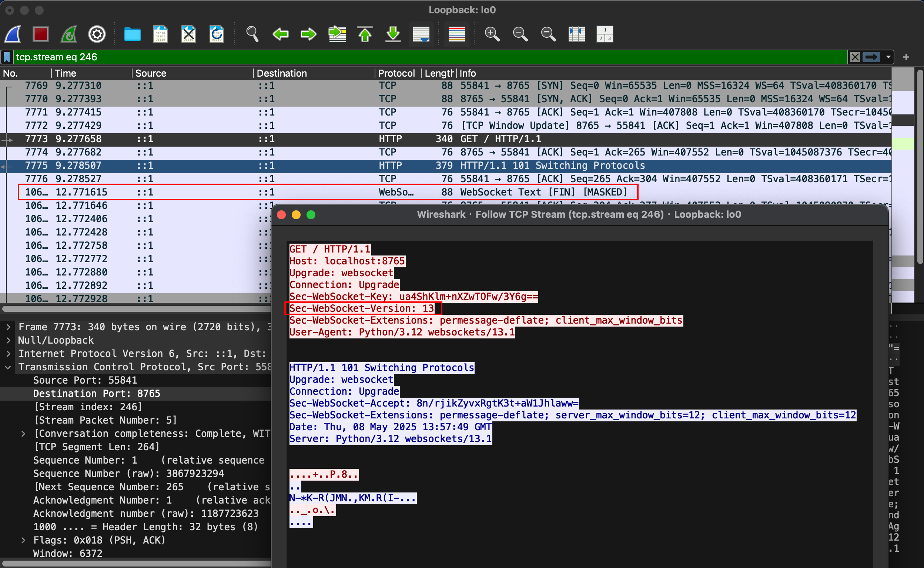Save this capture file
The width and height of the screenshot is (924, 568).
160,34
